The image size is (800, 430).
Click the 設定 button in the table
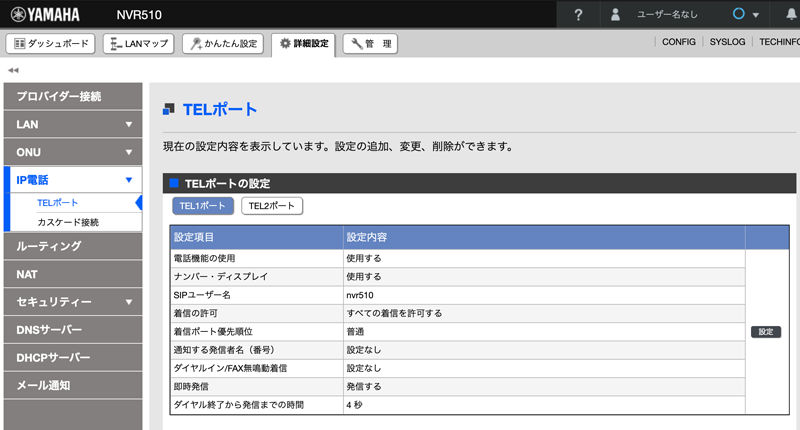(766, 332)
